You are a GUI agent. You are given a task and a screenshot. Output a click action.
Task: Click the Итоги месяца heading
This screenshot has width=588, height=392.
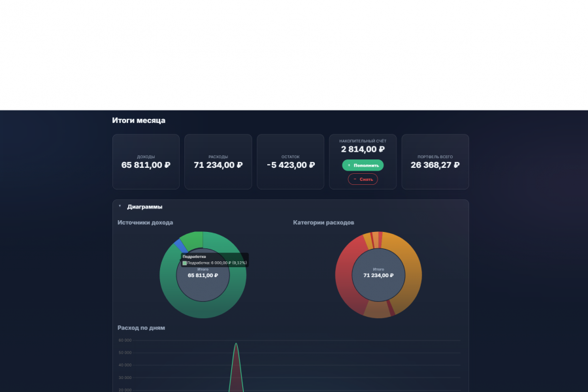coord(139,120)
